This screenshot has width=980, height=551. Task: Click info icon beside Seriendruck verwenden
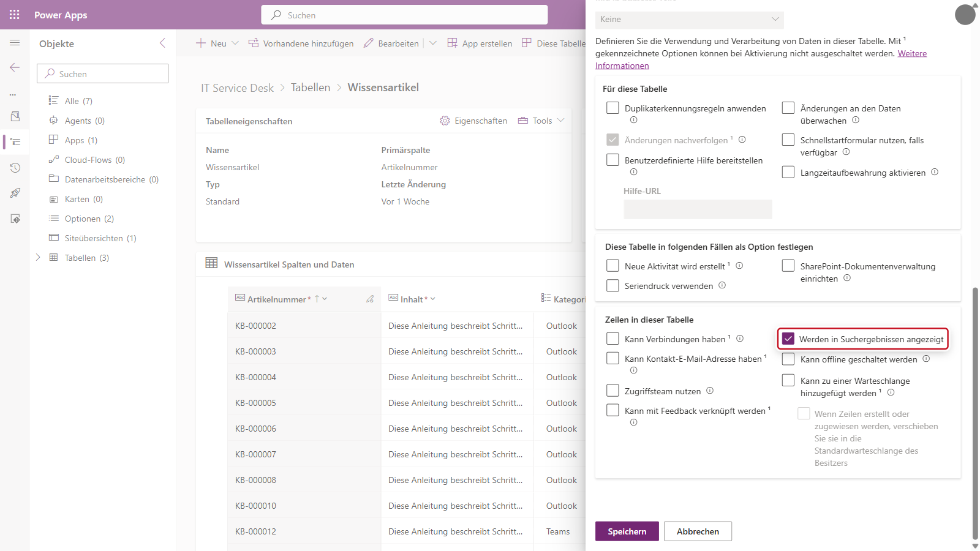pos(722,285)
